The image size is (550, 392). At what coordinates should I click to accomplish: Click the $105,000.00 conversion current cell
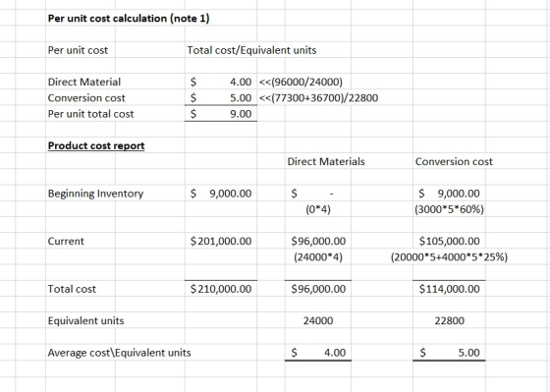coord(449,241)
